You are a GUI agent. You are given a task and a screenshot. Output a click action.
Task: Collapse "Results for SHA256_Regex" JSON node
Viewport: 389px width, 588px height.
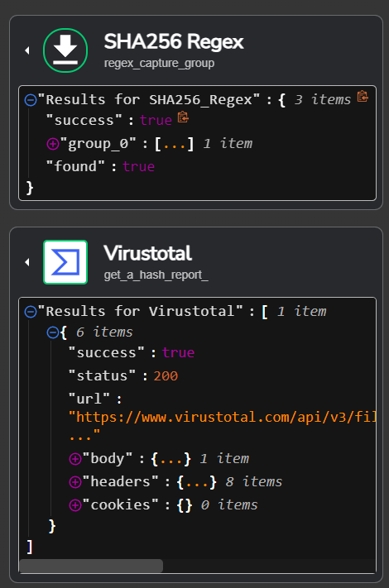(31, 100)
